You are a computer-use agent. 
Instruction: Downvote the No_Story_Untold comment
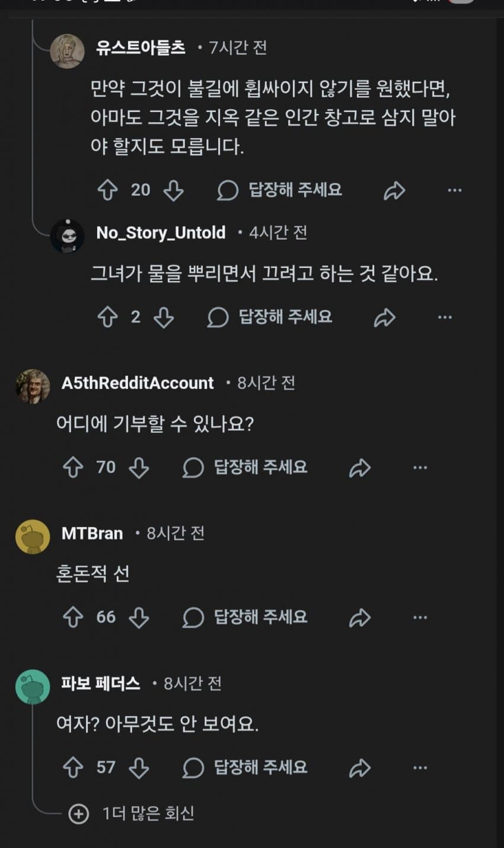(x=163, y=317)
